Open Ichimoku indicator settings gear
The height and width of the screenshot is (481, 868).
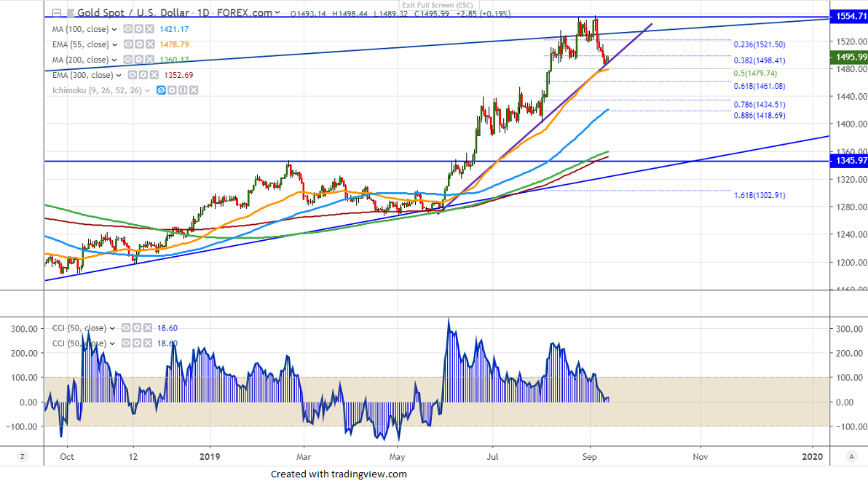pyautogui.click(x=172, y=90)
